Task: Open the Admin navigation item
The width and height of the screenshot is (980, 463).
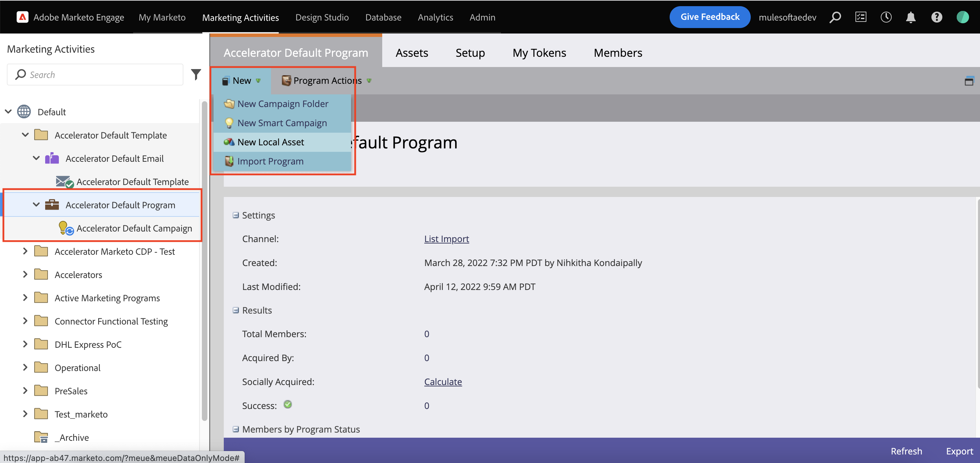Action: coord(482,17)
